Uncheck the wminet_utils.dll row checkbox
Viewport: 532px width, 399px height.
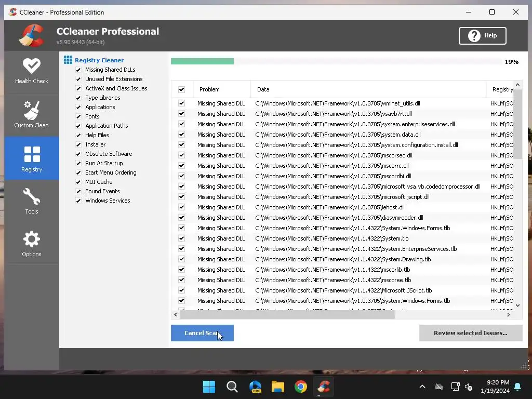pyautogui.click(x=181, y=103)
